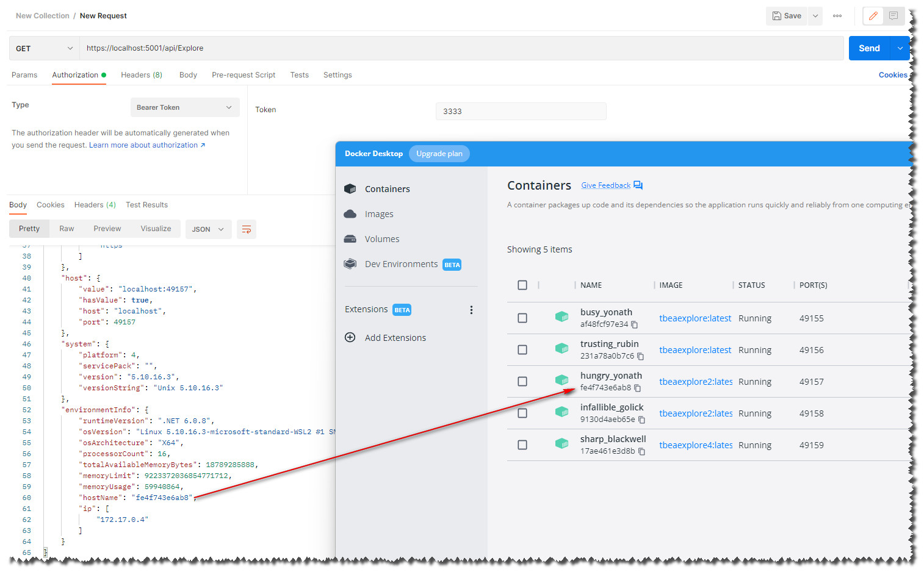Click the Token input field

[x=521, y=111]
